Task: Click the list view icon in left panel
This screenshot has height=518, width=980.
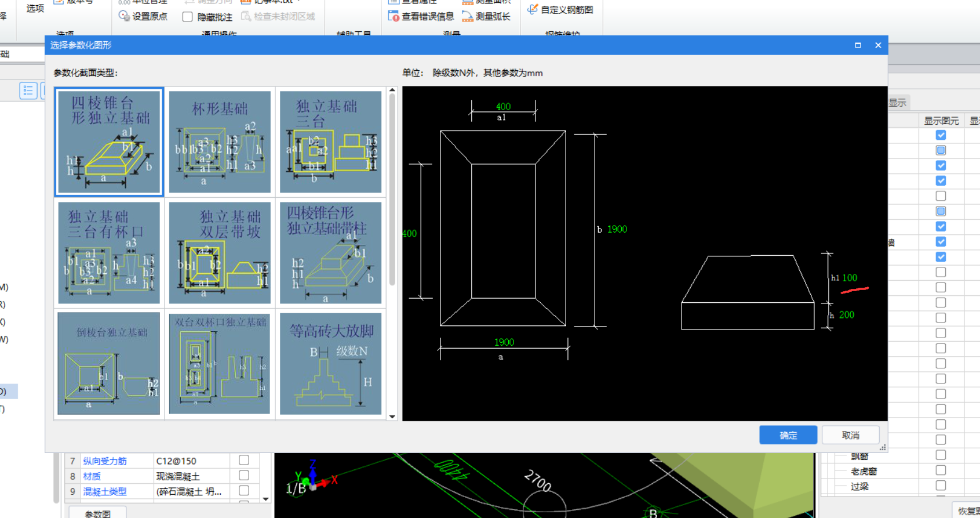Action: (x=28, y=90)
